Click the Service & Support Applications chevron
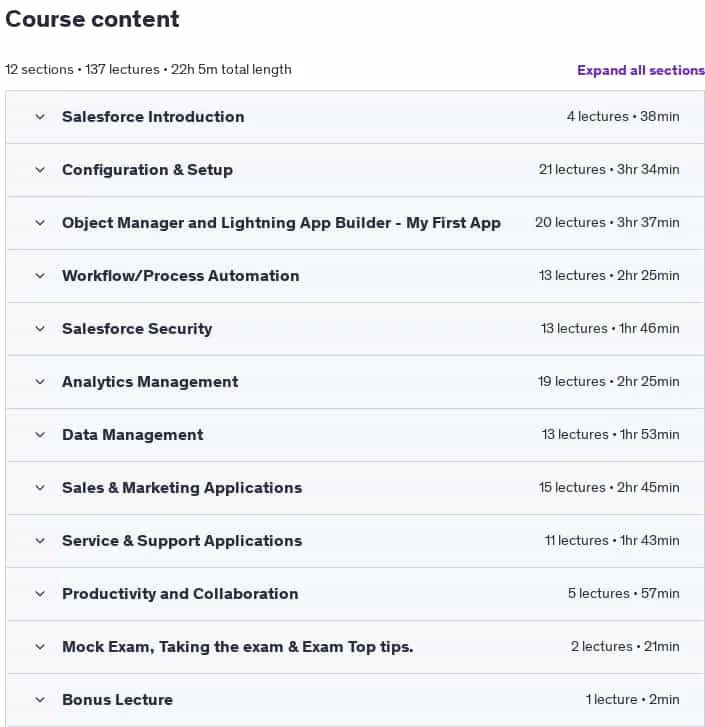The width and height of the screenshot is (705, 727). tap(40, 541)
